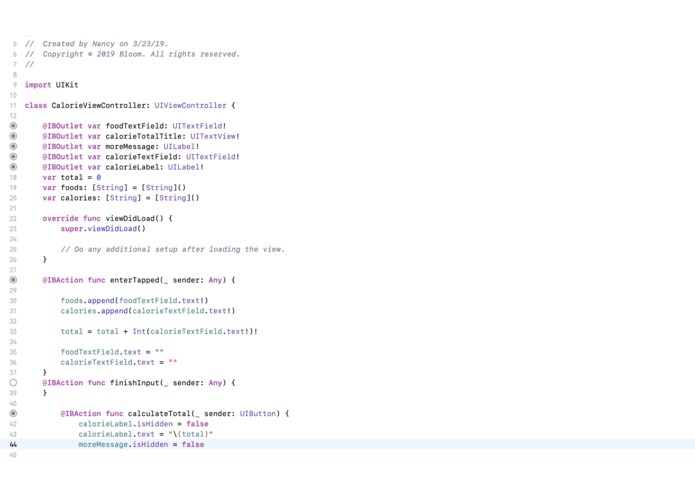Click the 'foods' array declaration
Image resolution: width=695 pixels, height=494 pixels.
coord(114,187)
